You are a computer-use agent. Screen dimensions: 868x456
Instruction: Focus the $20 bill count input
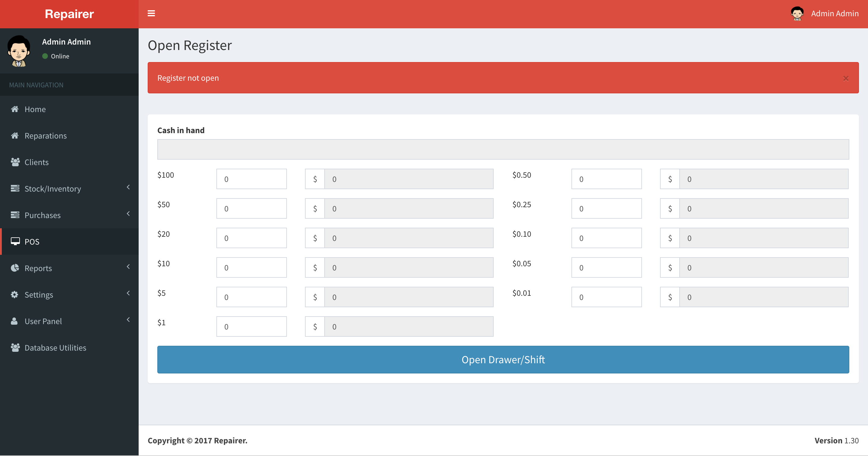click(x=251, y=238)
